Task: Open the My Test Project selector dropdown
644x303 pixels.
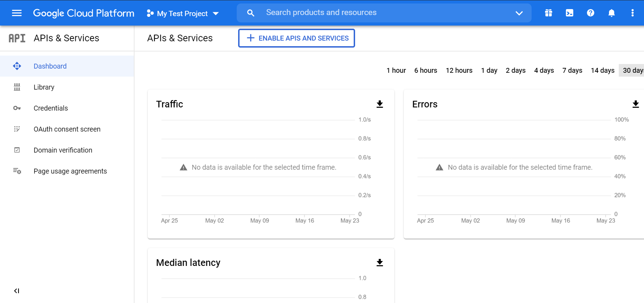Action: pos(183,13)
